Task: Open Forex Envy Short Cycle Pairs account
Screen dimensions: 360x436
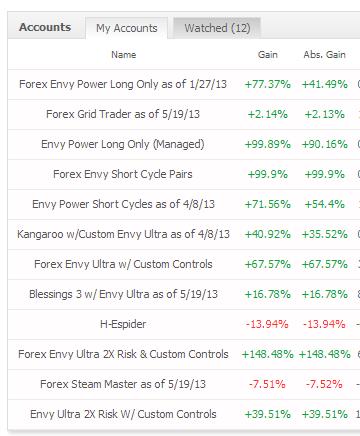Action: [123, 174]
